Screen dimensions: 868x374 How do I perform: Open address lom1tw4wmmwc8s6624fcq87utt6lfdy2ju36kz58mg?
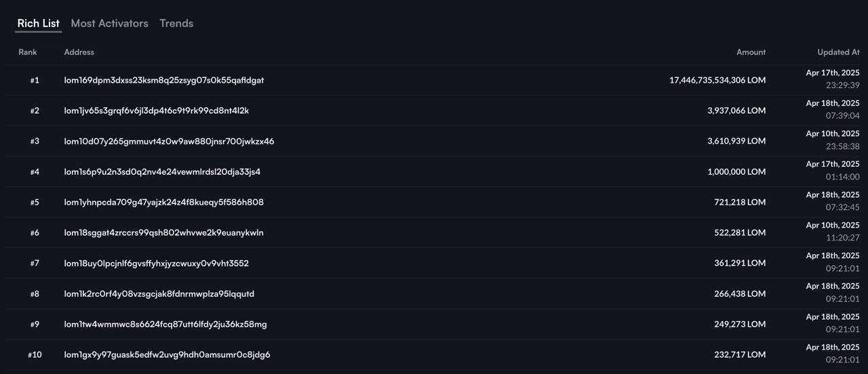165,324
